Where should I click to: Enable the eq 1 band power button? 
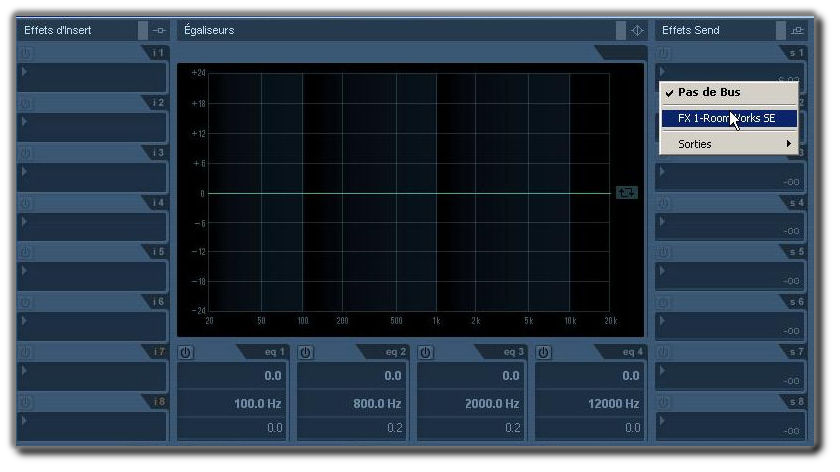[187, 352]
